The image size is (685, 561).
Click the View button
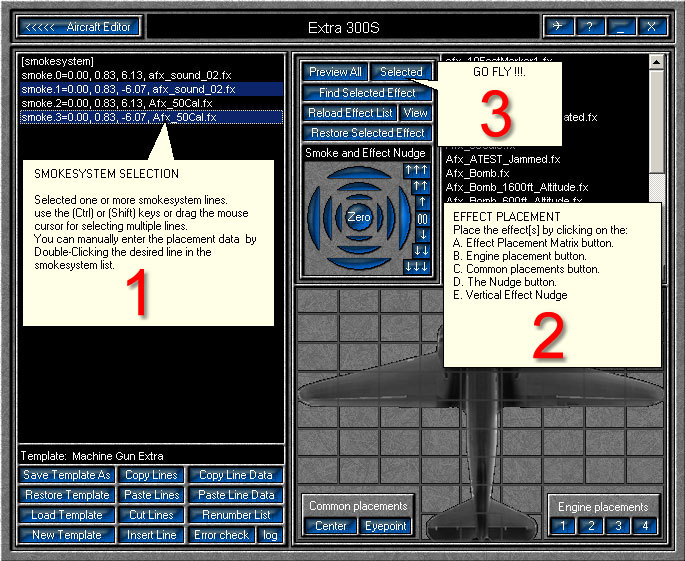tap(415, 113)
